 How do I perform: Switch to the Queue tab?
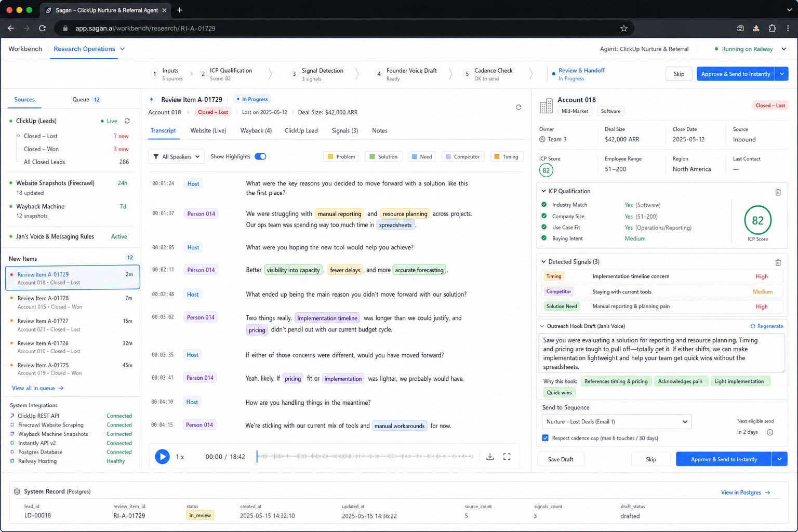(86, 99)
